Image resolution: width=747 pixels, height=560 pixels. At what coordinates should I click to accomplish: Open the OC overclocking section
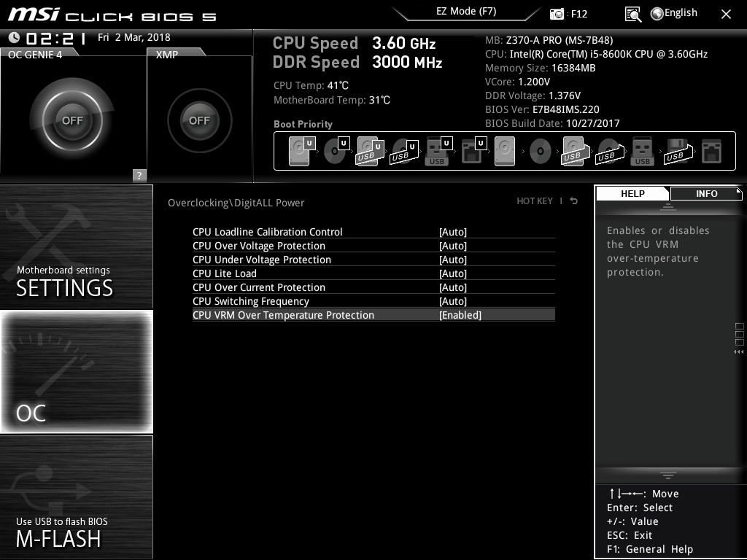point(76,371)
